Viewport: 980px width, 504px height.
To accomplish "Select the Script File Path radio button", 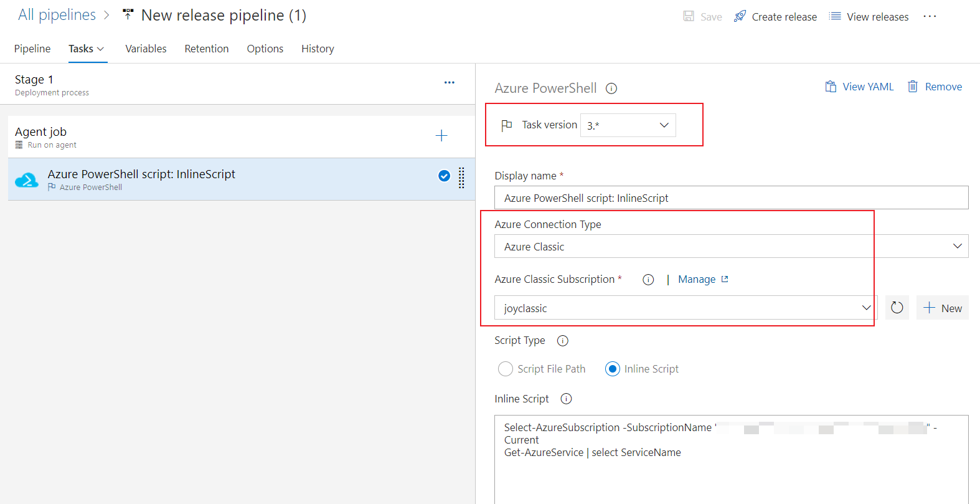I will 506,369.
